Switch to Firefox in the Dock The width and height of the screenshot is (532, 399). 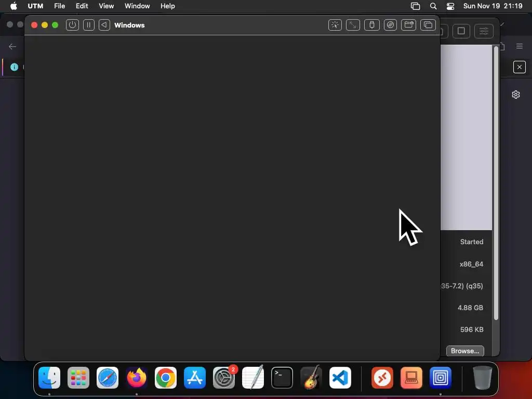(x=137, y=378)
